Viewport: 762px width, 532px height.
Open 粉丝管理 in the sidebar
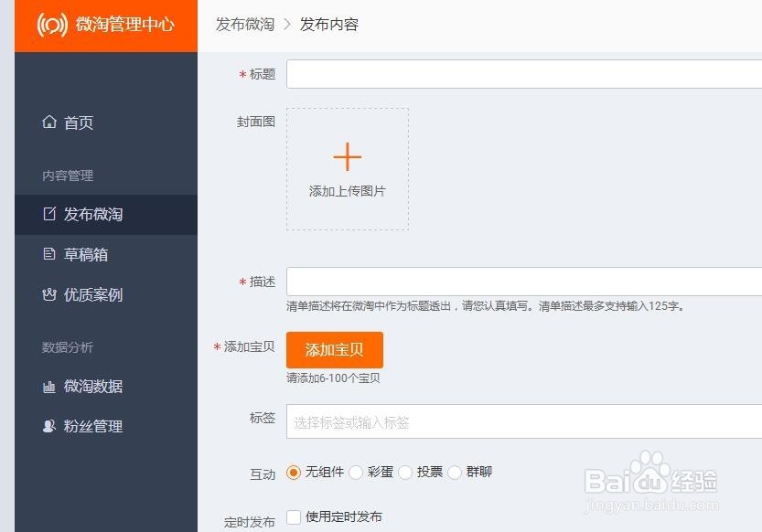tap(106, 427)
